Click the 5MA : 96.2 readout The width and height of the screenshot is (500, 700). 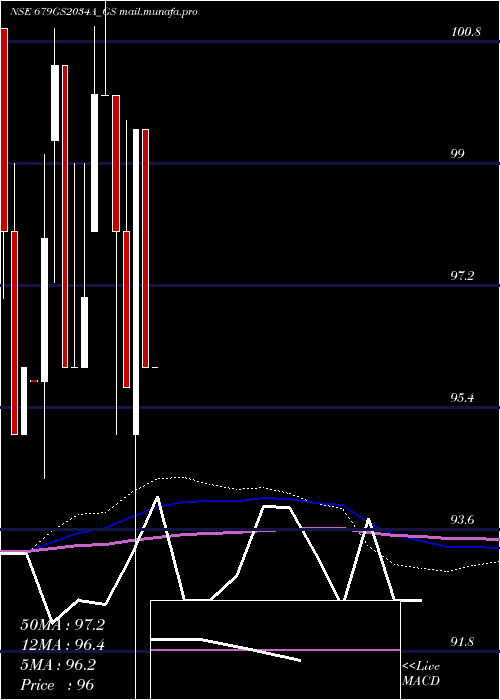[58, 665]
